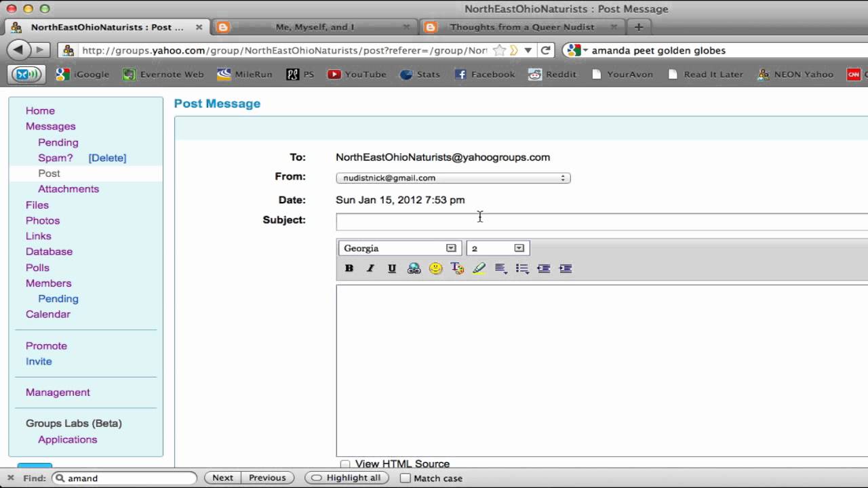This screenshot has height=488, width=868.
Task: Open the font size dropdown showing 2
Action: tap(518, 248)
